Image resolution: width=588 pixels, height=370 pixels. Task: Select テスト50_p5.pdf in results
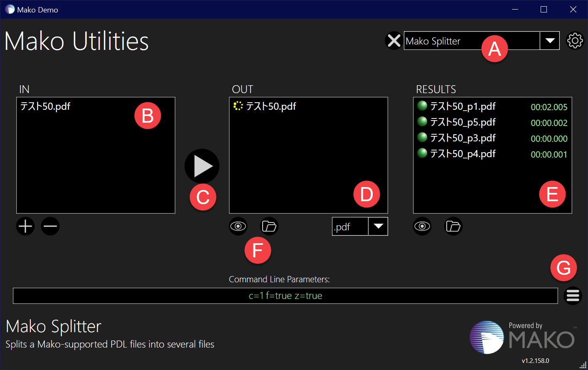pyautogui.click(x=463, y=122)
